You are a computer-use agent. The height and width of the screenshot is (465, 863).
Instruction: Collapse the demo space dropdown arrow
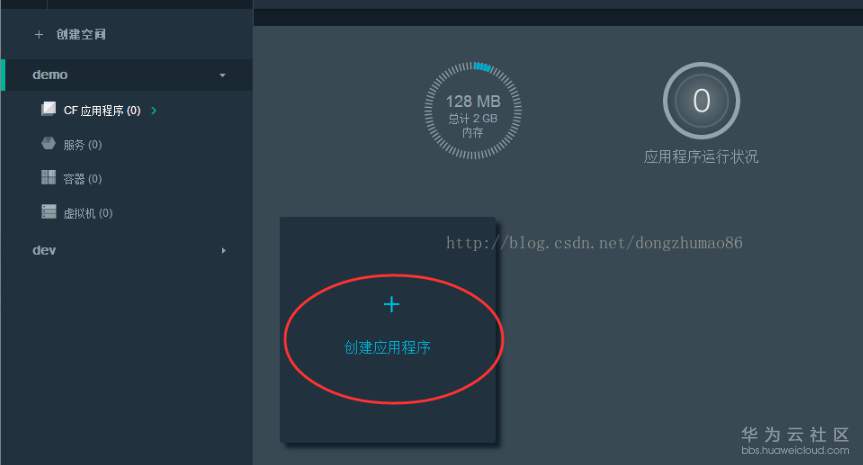click(x=222, y=75)
